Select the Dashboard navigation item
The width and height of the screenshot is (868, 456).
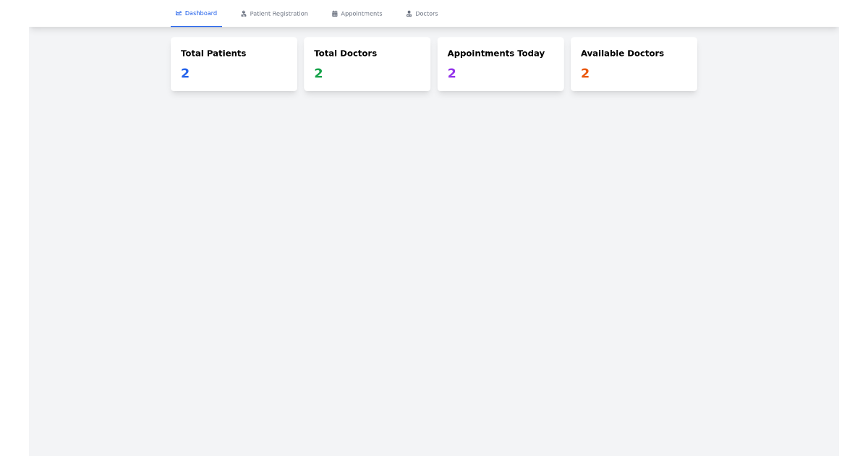(x=196, y=12)
